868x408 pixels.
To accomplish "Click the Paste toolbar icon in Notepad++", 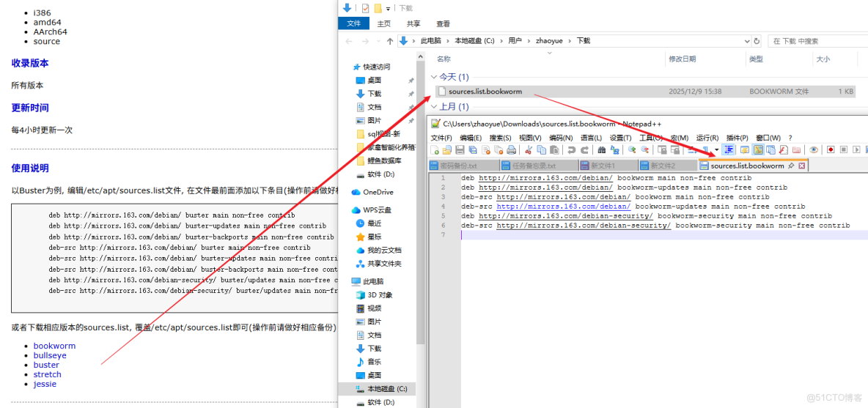I will (x=555, y=150).
